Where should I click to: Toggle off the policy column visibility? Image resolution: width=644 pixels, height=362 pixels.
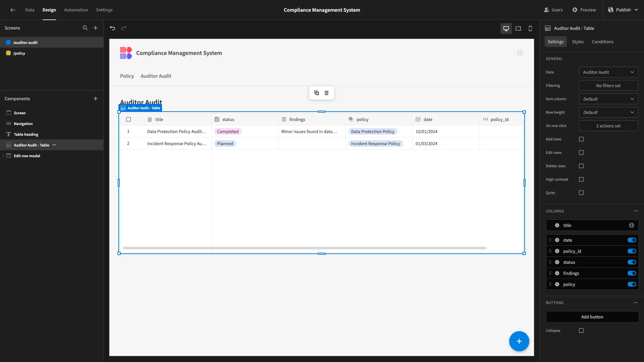pos(632,284)
